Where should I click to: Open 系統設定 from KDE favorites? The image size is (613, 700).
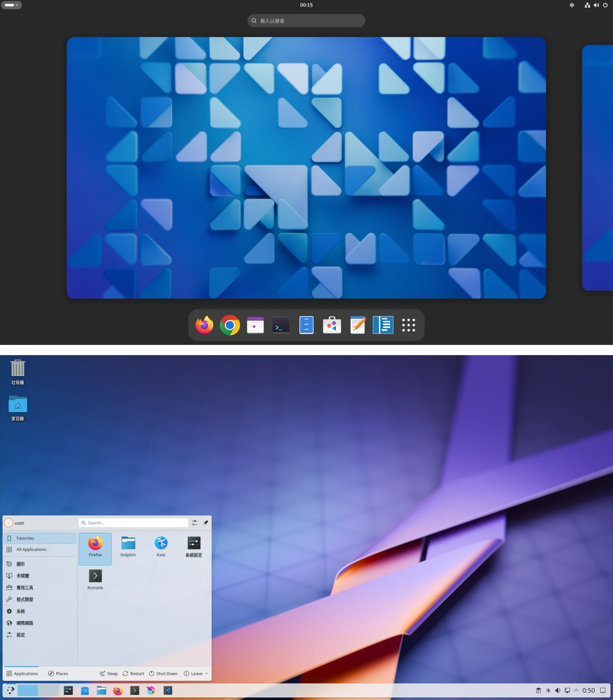click(194, 549)
